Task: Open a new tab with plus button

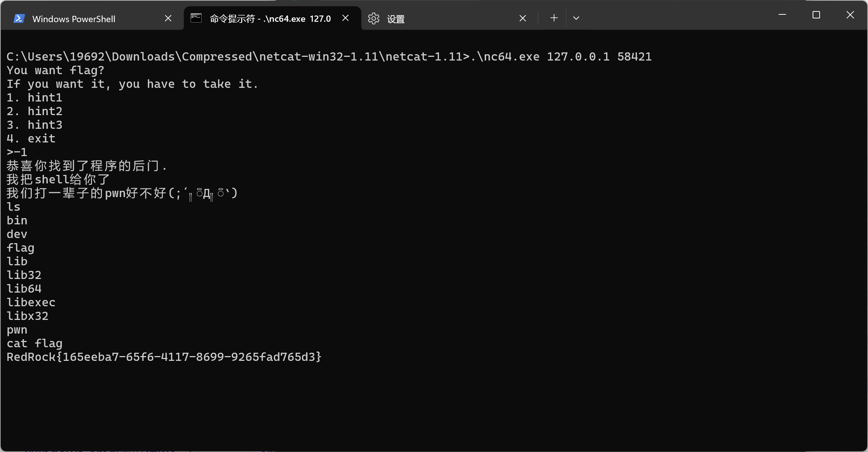Action: tap(554, 18)
